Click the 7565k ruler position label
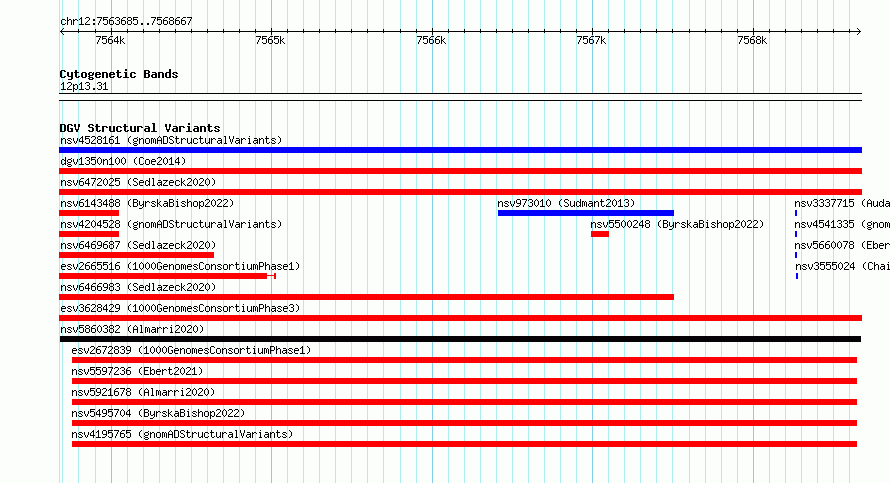Image resolution: width=890 pixels, height=483 pixels. pyautogui.click(x=270, y=40)
